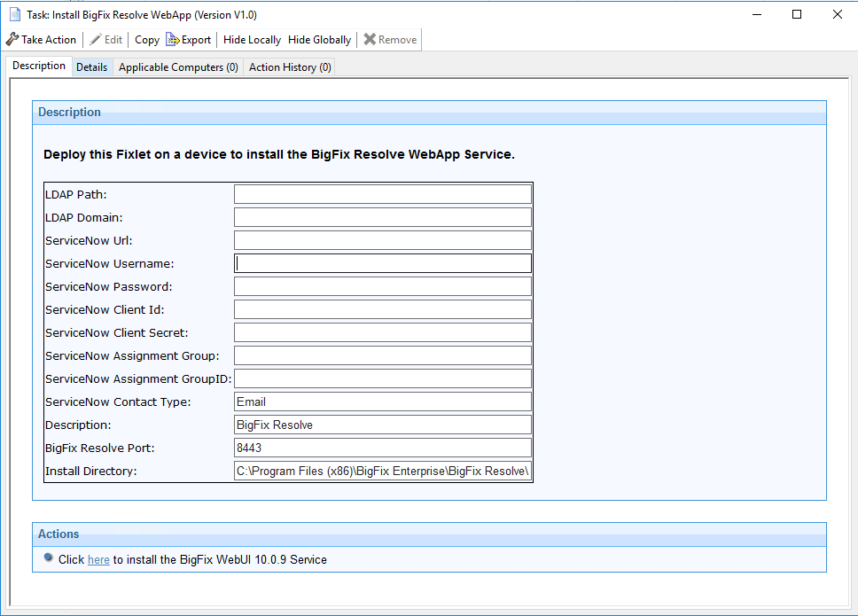Click the ServiceNow Contact Type field containing Email

click(x=383, y=401)
